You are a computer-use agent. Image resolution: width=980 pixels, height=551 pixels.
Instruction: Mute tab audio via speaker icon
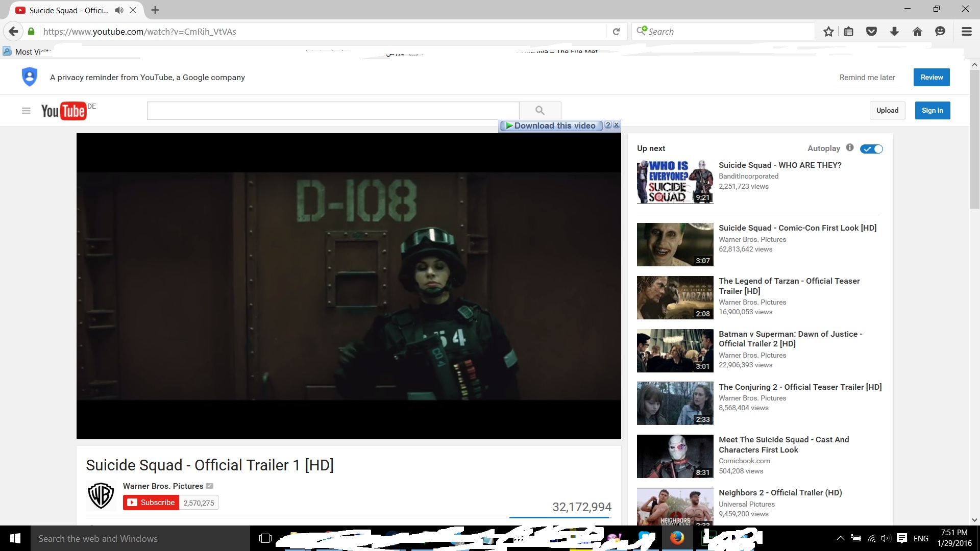pos(119,10)
